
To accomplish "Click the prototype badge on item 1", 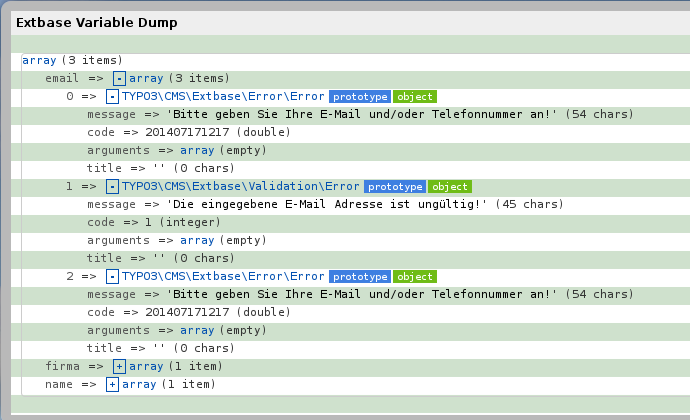I will (x=395, y=187).
